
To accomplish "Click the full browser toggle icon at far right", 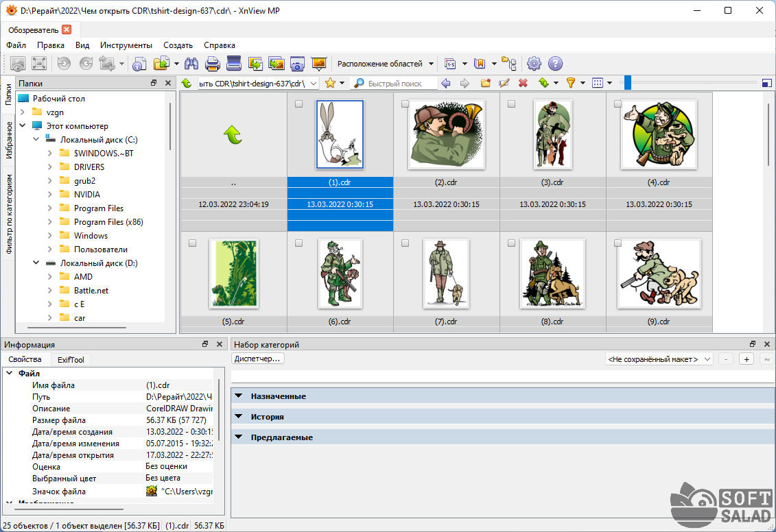I will [766, 83].
